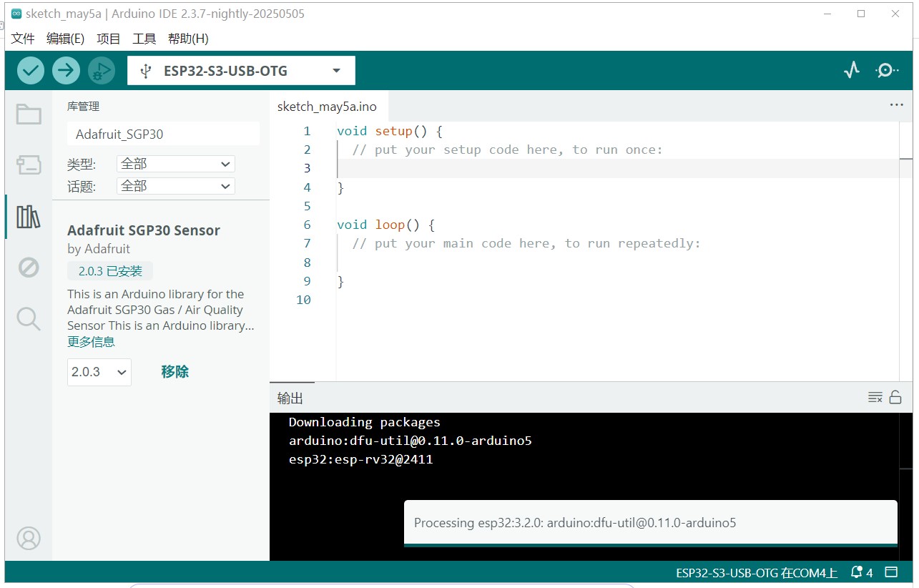This screenshot has width=919, height=588.
Task: Open the 帮助(H) menu
Action: click(188, 39)
